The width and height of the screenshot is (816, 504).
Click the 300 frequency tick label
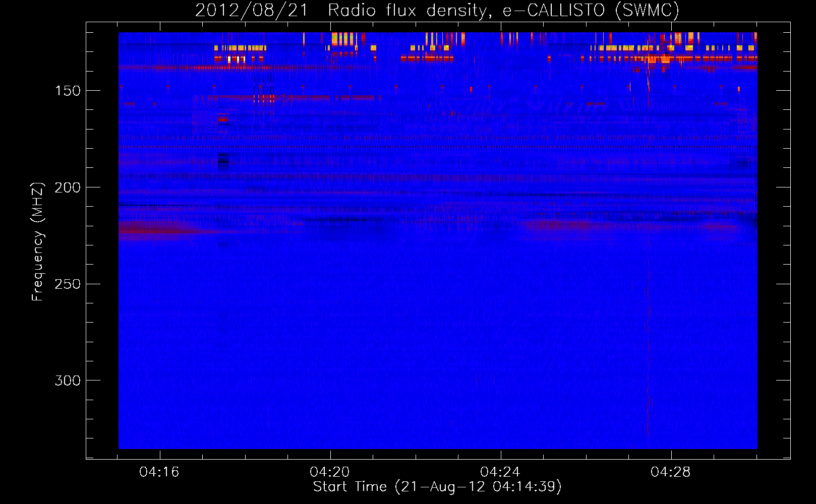click(x=68, y=381)
